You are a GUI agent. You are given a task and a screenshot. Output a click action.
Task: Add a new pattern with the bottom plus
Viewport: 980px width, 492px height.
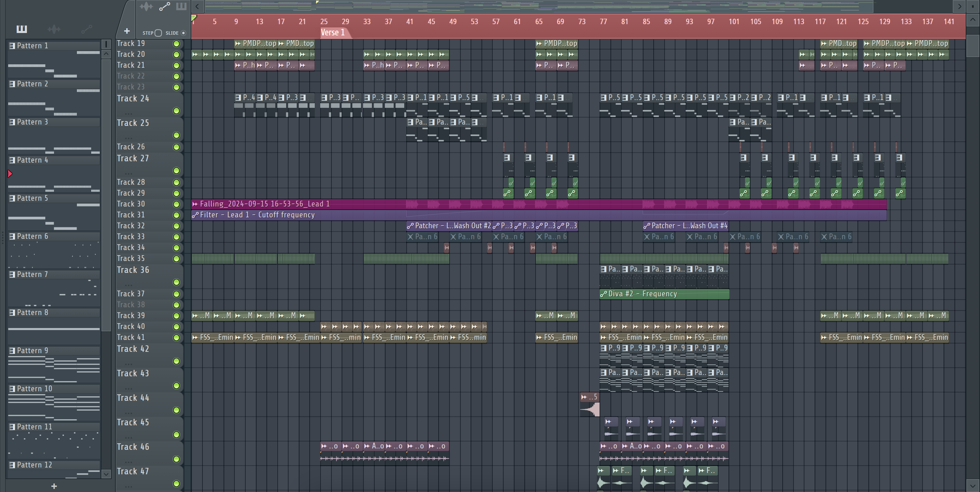pyautogui.click(x=54, y=486)
